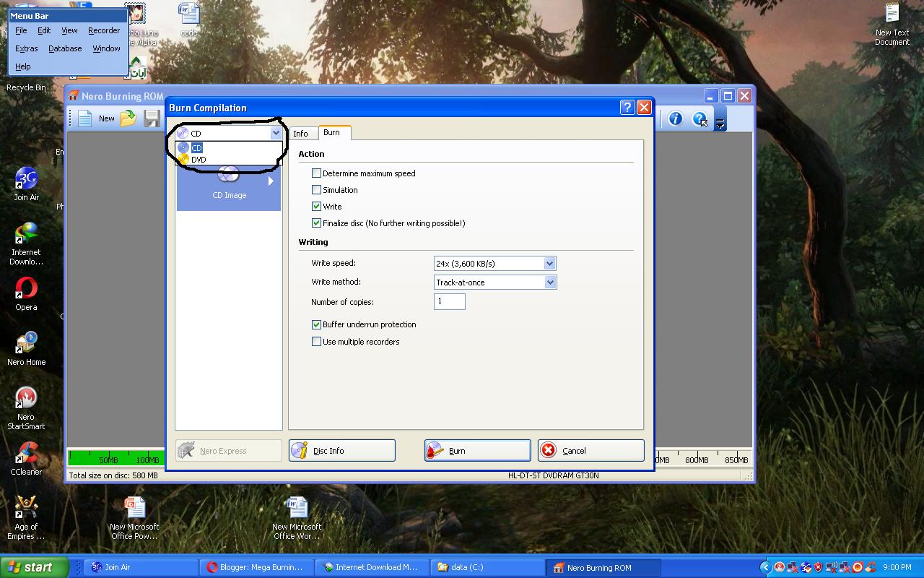Viewport: 924px width, 578px height.
Task: Open Nero Home desktop shortcut
Action: [26, 349]
